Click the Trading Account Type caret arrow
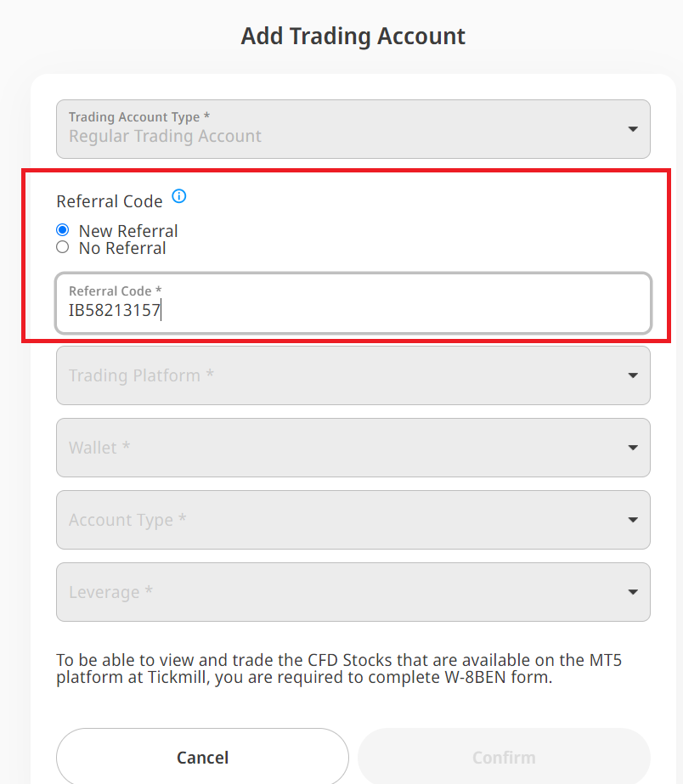 coord(632,129)
